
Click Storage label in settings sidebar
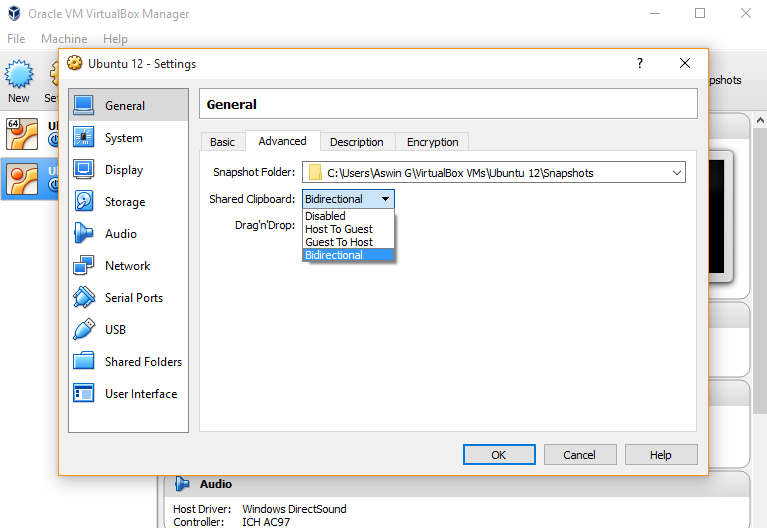[125, 202]
